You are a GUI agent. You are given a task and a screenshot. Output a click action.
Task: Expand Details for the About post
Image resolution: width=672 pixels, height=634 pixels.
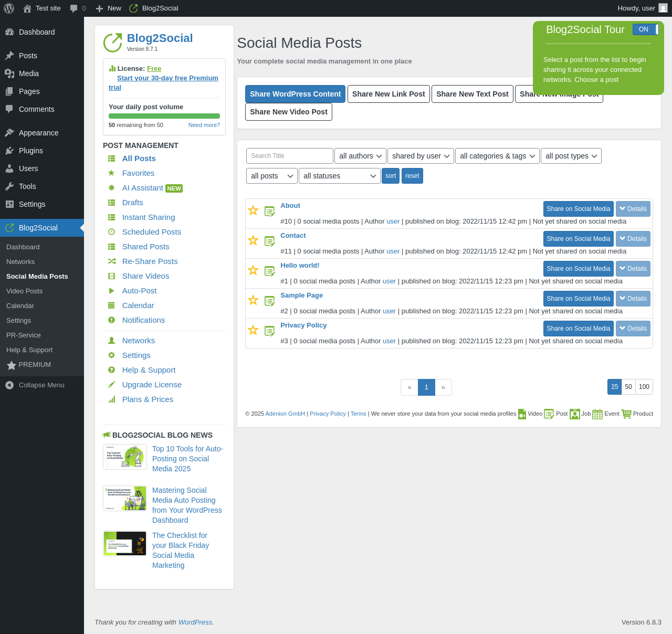click(633, 209)
